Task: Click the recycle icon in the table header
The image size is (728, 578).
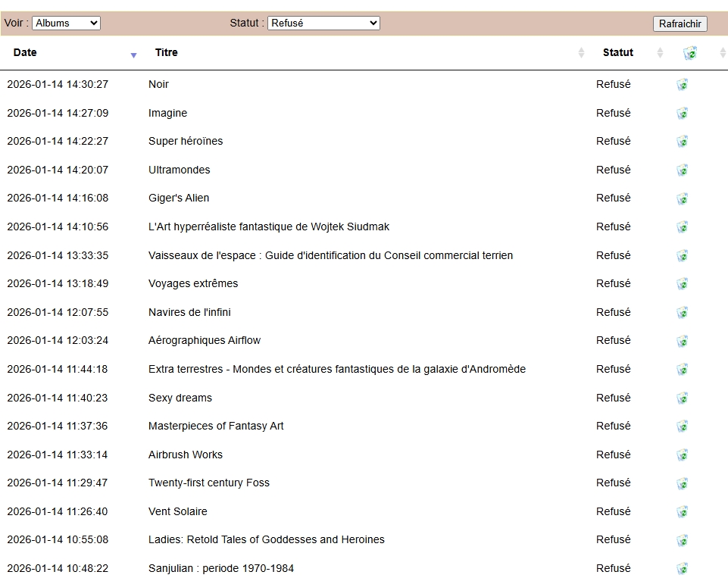Action: pyautogui.click(x=690, y=53)
